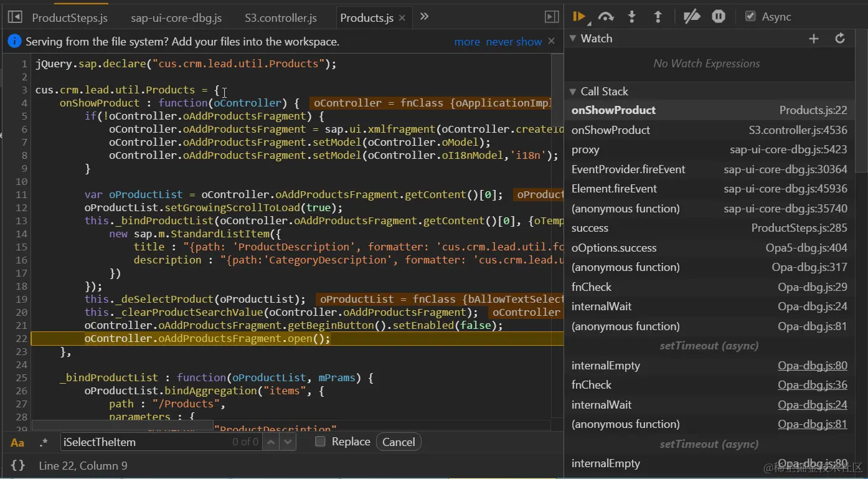Refresh watch expressions
The height and width of the screenshot is (479, 868).
(840, 39)
